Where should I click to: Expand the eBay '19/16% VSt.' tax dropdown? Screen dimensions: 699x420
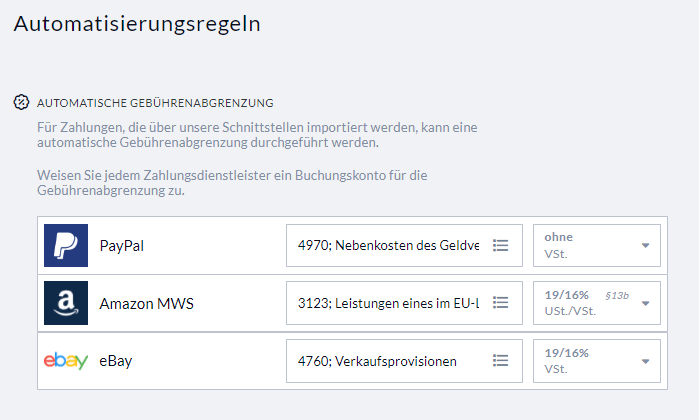(x=645, y=361)
